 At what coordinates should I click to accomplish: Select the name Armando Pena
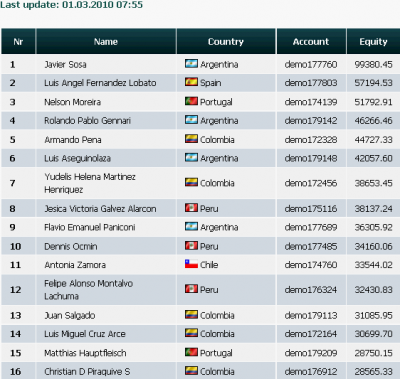pos(73,140)
